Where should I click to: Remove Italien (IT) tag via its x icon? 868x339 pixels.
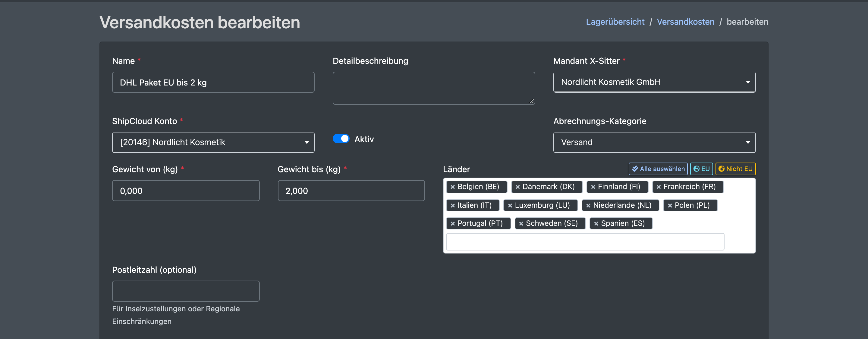pos(452,205)
